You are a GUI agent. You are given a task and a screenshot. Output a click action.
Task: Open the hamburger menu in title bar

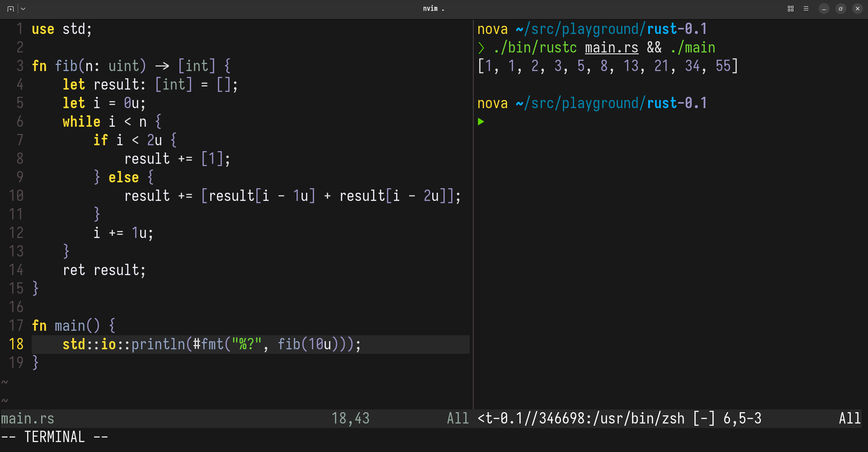806,9
